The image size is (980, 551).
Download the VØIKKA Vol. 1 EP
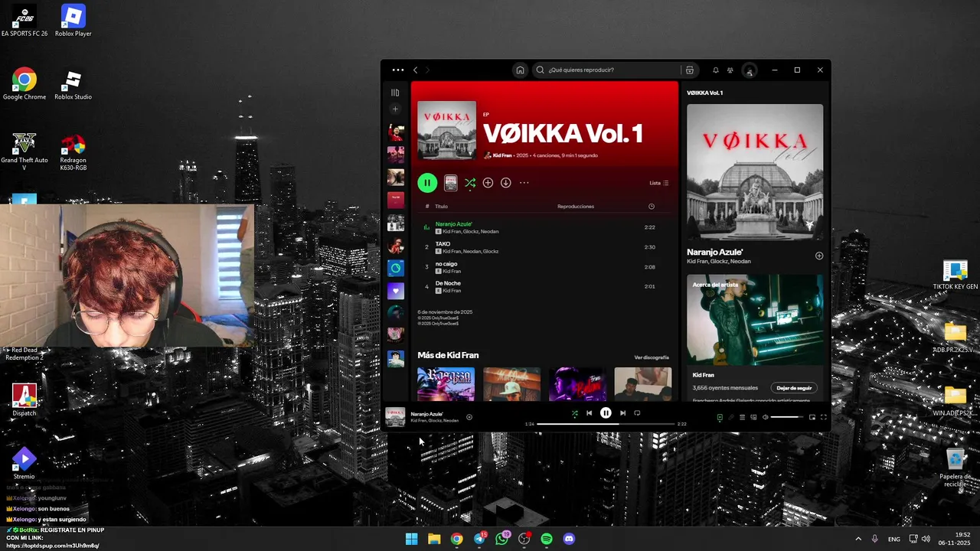[505, 183]
